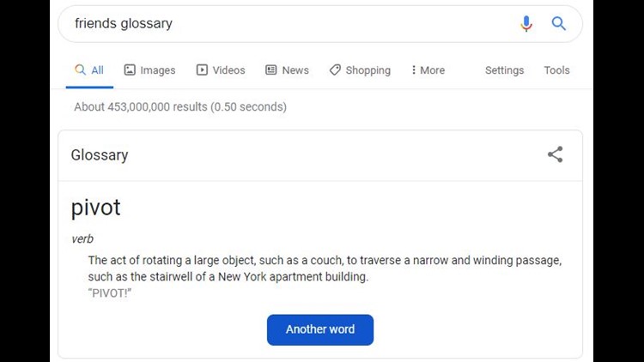Click the word pivot heading
Screen dimensions: 644x362
tap(95, 208)
